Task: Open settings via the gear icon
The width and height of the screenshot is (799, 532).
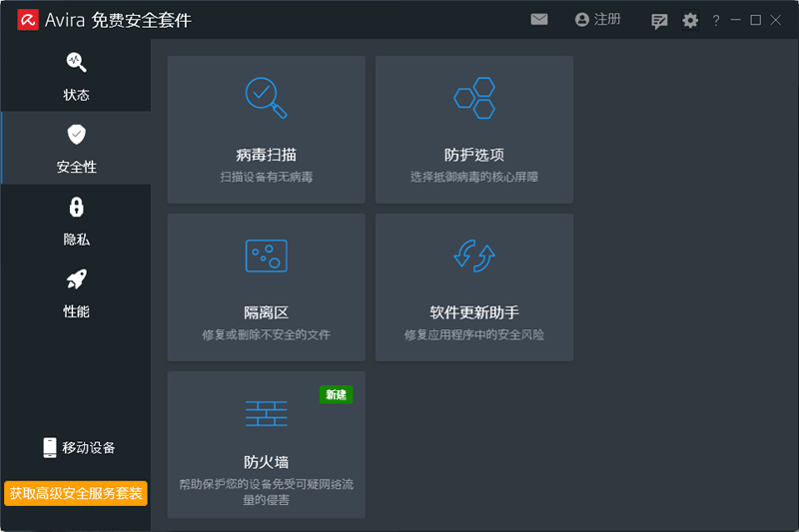Action: (690, 20)
